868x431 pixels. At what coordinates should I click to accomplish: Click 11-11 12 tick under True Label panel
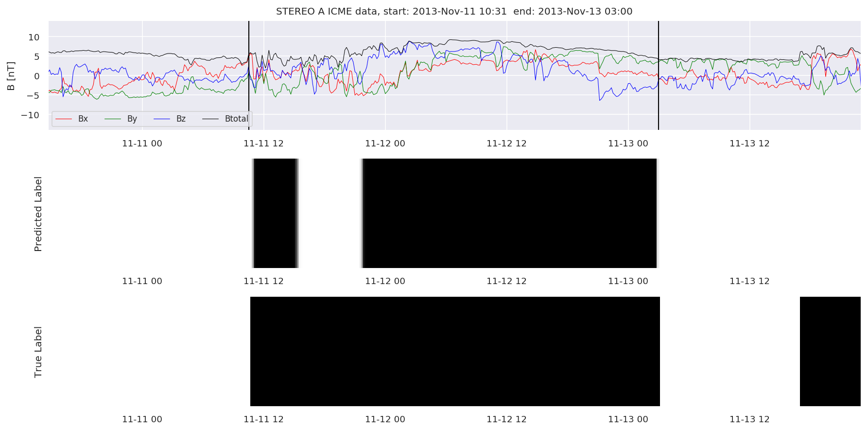tap(263, 419)
